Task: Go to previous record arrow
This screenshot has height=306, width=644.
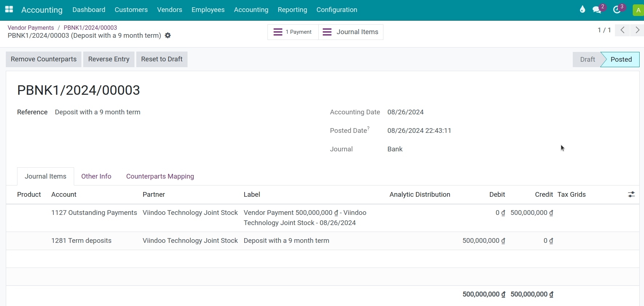Action: (x=623, y=30)
